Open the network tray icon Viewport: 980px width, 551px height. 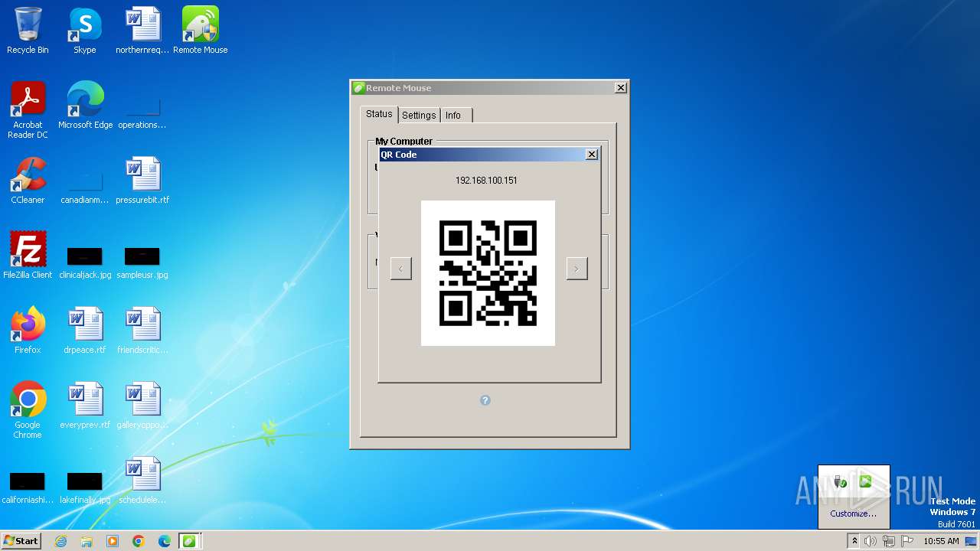coord(889,541)
